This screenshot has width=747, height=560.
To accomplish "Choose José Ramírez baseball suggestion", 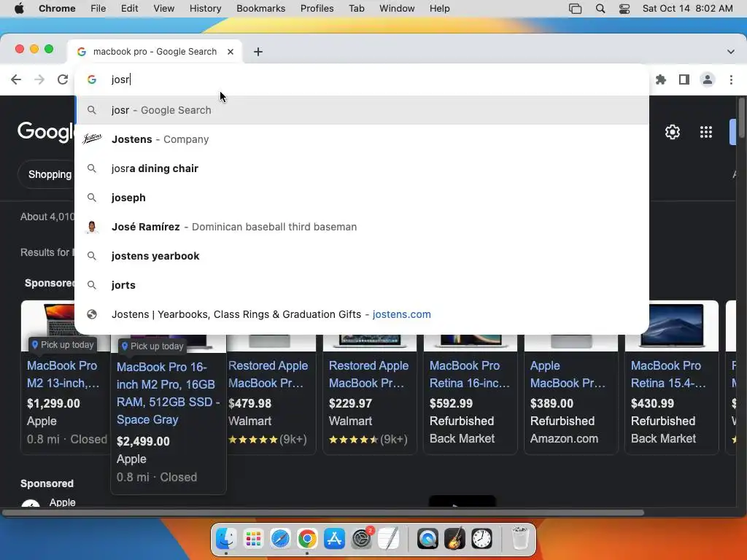I will pos(362,227).
